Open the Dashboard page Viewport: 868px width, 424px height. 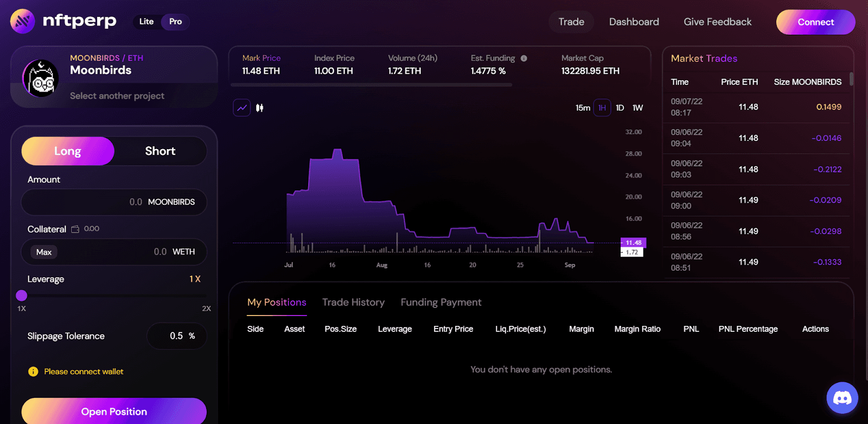pyautogui.click(x=634, y=22)
